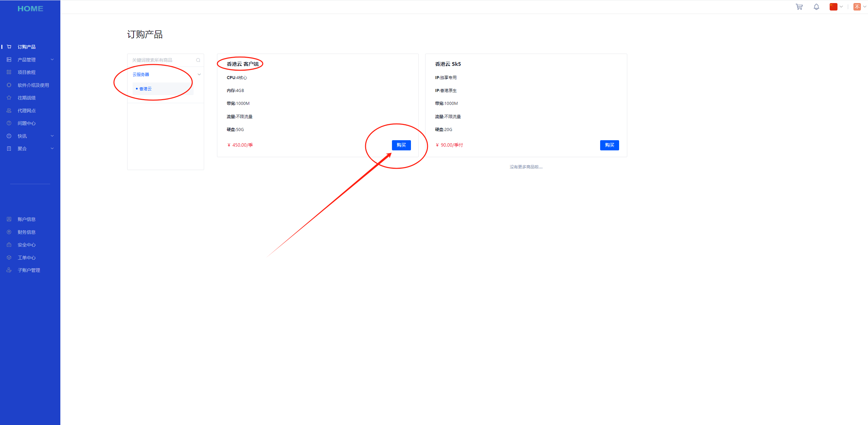The width and height of the screenshot is (868, 425).
Task: Open 项目教程 menu item
Action: pos(26,72)
